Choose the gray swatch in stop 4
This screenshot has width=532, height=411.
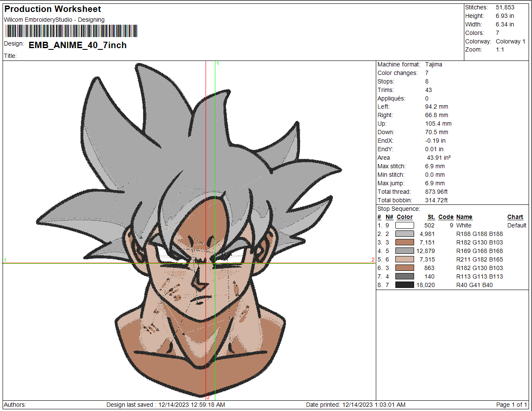click(x=404, y=251)
